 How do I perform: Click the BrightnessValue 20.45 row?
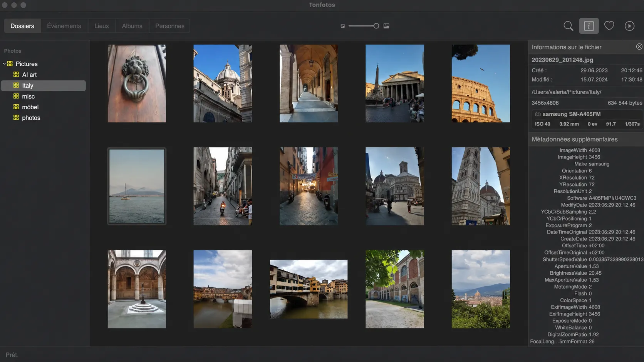point(575,273)
